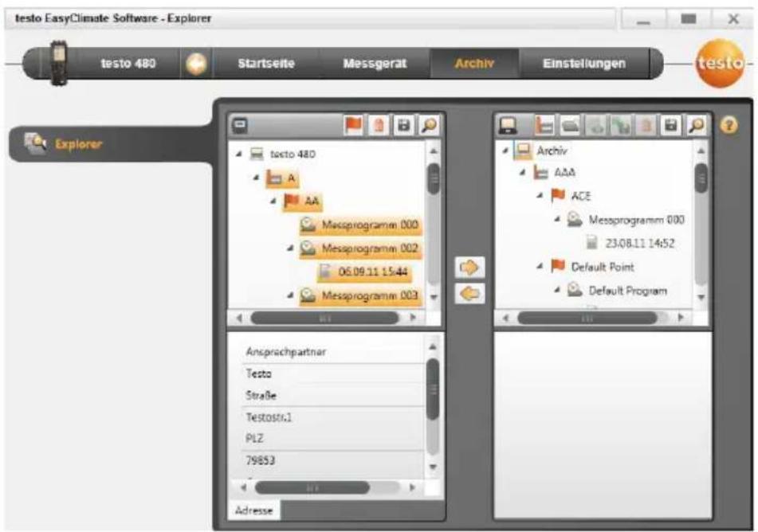The width and height of the screenshot is (758, 532).
Task: Collapse the AAA customer node
Action: tap(523, 172)
